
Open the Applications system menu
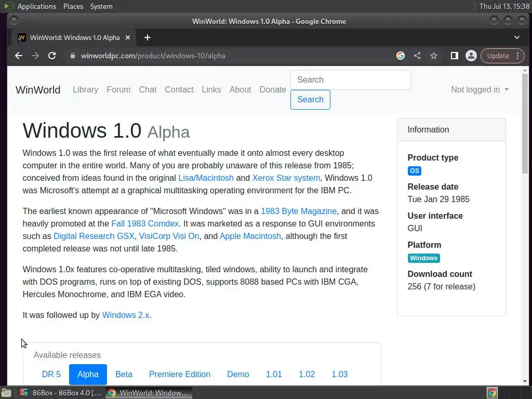37,6
